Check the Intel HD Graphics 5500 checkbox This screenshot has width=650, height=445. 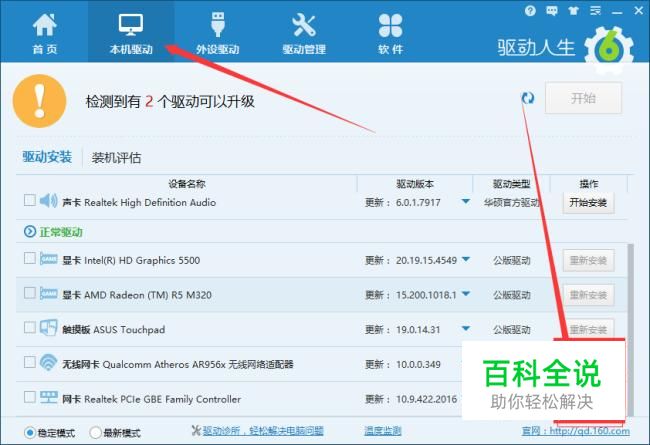coord(29,258)
